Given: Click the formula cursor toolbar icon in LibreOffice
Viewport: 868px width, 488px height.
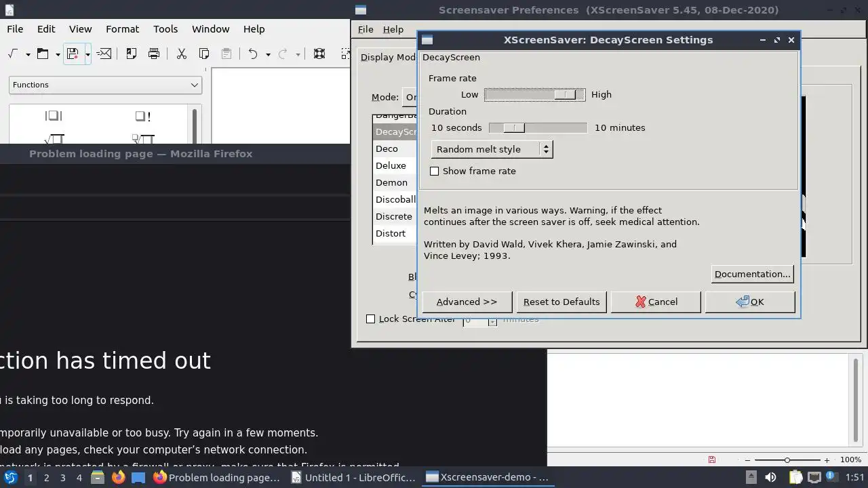Looking at the screenshot, I should coord(13,54).
